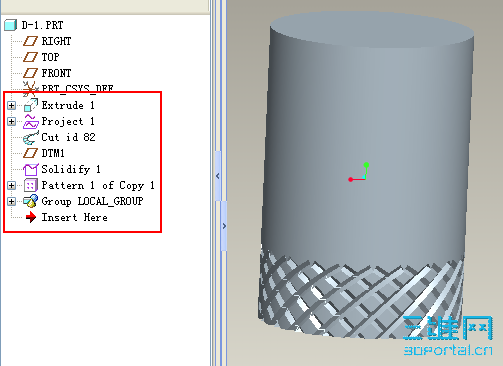Screen dimensions: 503x366
Task: Select the Cut id 82 label
Action: pos(68,137)
